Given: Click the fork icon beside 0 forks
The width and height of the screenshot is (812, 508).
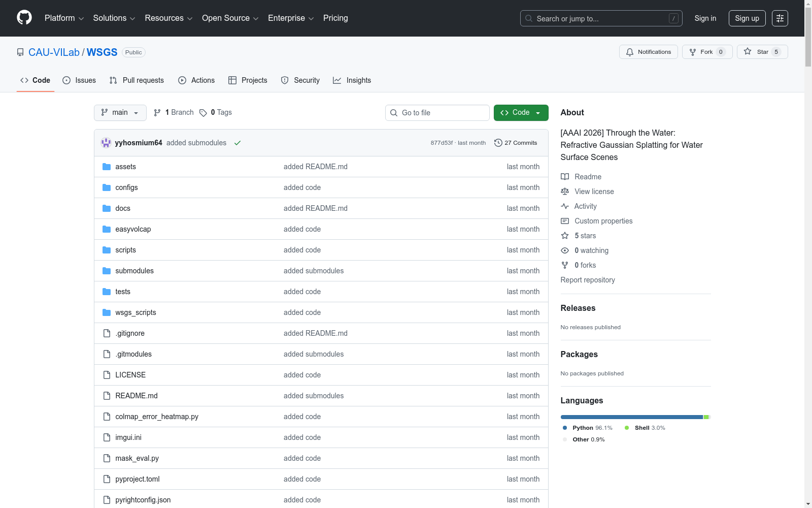Looking at the screenshot, I should point(565,265).
